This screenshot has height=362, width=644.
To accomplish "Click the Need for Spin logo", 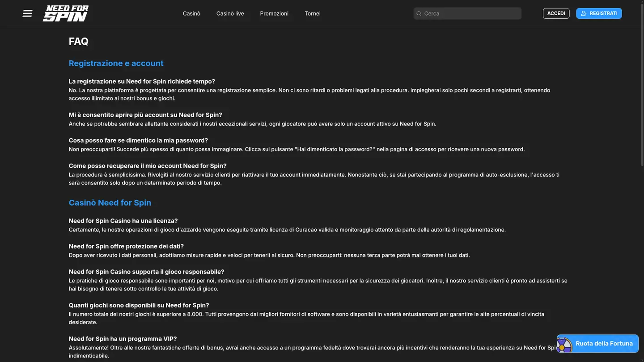I will coord(66,13).
